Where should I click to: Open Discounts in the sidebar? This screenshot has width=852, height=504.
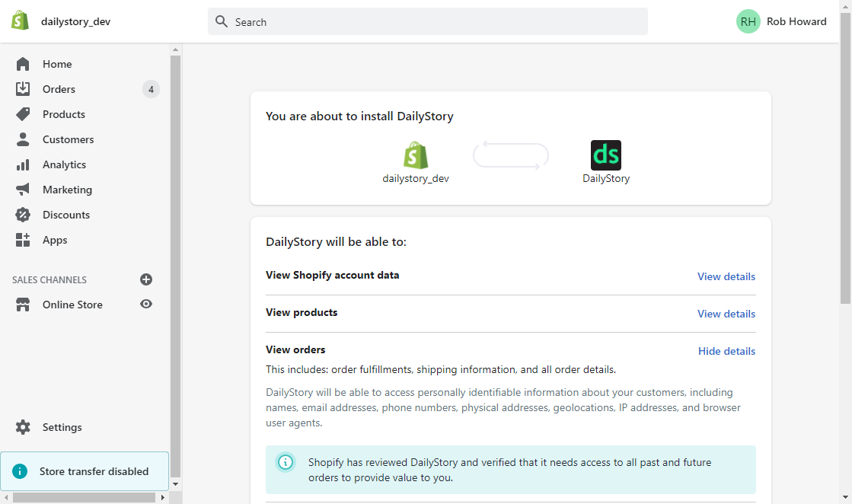65,215
